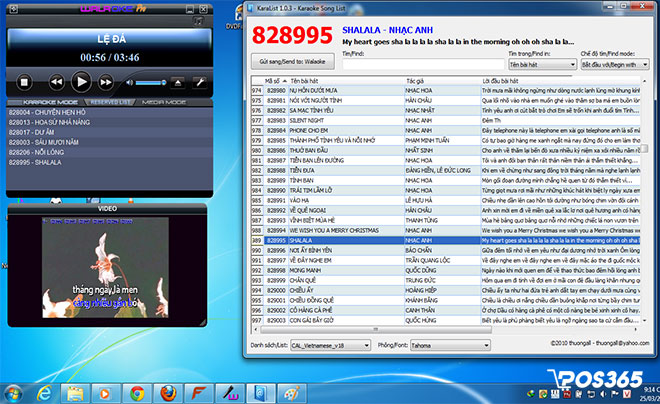Select song row 828984 Phone Cho Em
The image size is (660, 404).
point(445,130)
